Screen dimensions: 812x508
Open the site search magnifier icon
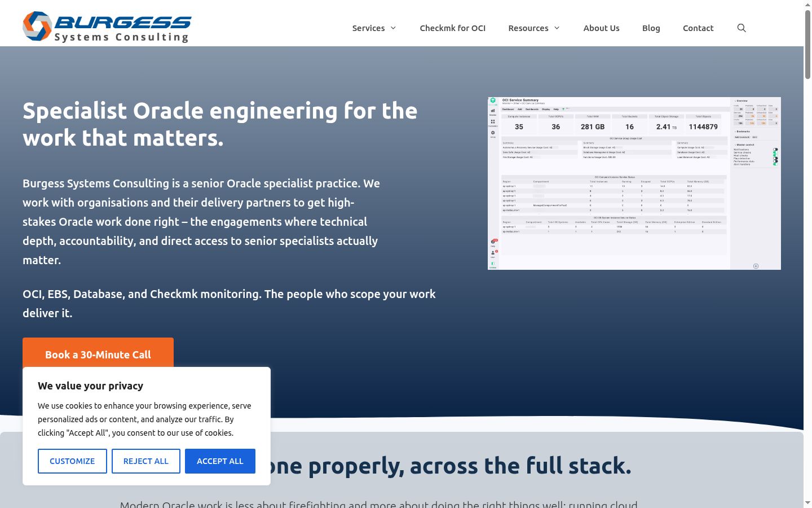(x=742, y=28)
